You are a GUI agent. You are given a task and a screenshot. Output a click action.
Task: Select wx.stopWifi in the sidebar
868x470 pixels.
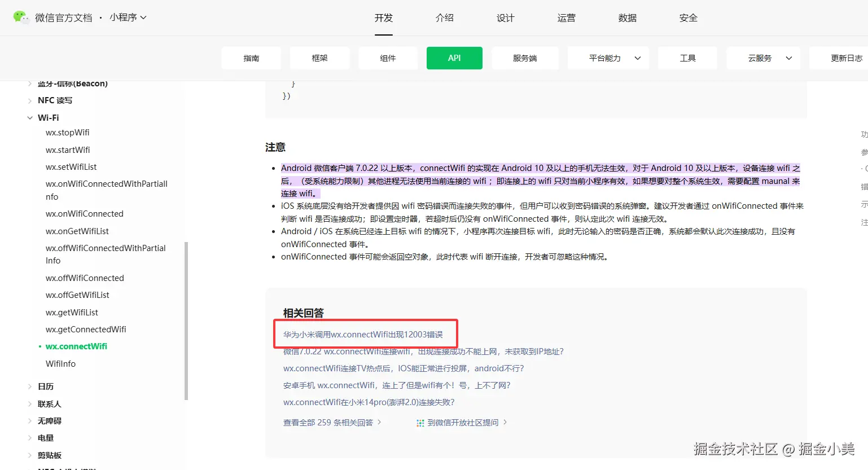coord(67,132)
